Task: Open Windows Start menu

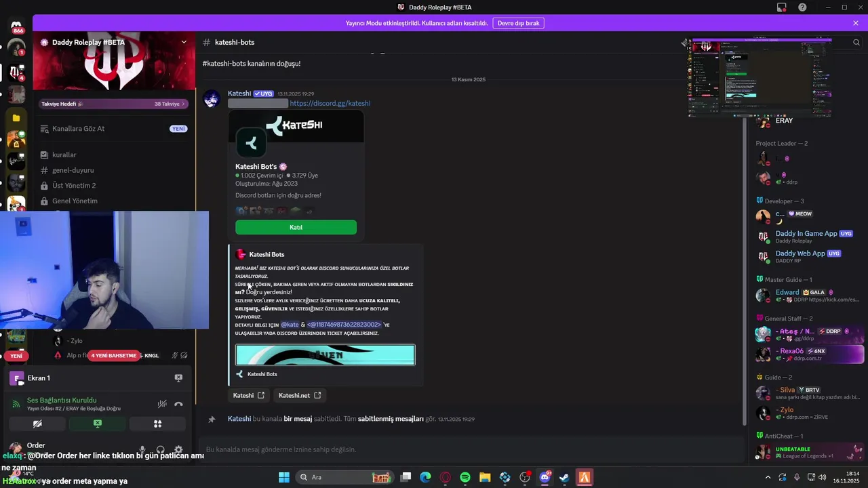Action: click(283, 477)
